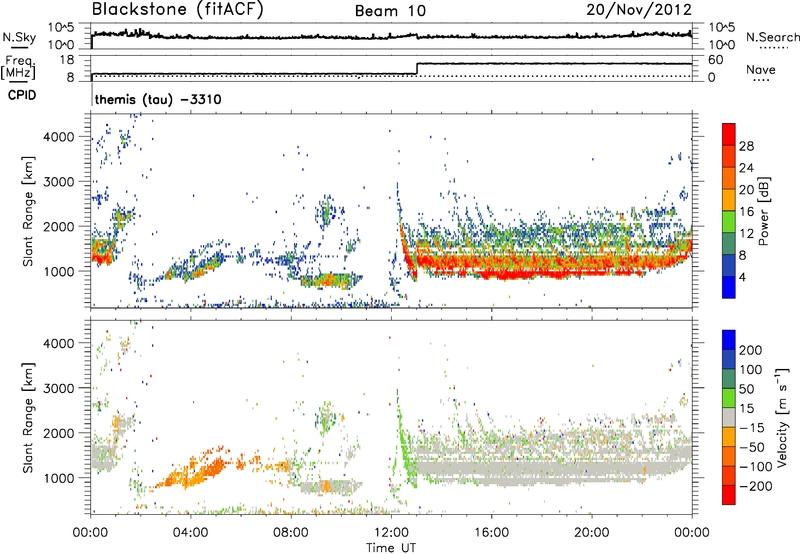This screenshot has width=800, height=554.
Task: Click the "N.Search" legend label
Action: pyautogui.click(x=772, y=37)
